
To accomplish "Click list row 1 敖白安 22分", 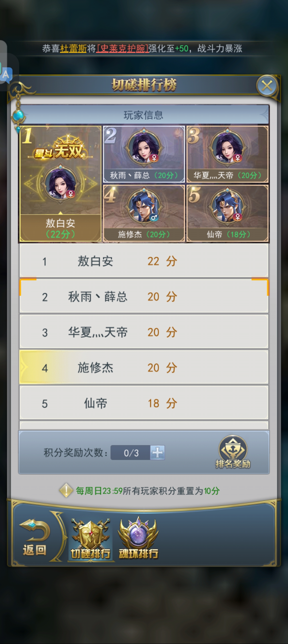I will [144, 261].
